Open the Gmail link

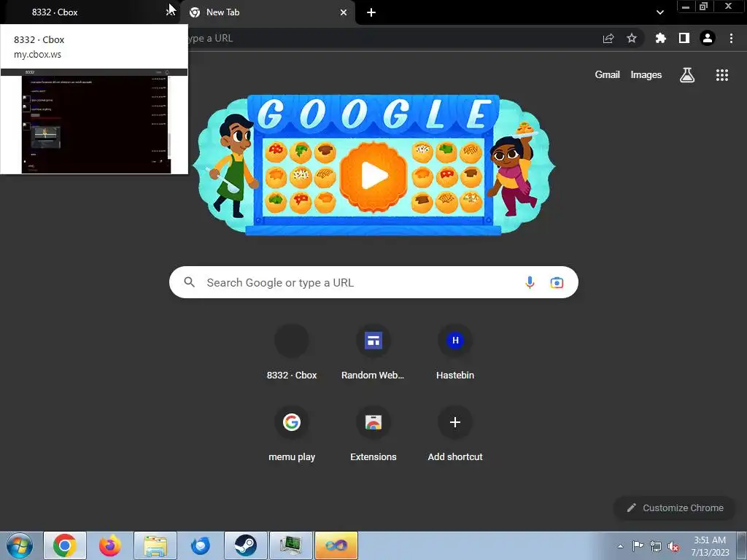[607, 75]
